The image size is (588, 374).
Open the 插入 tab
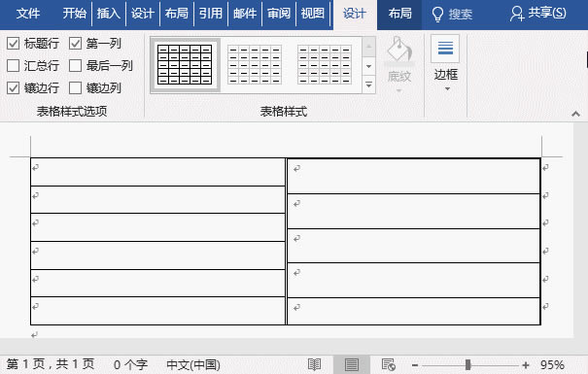tap(109, 14)
